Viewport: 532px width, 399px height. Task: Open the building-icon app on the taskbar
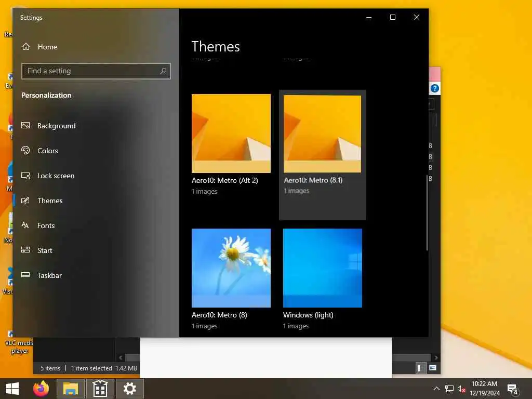[100, 389]
